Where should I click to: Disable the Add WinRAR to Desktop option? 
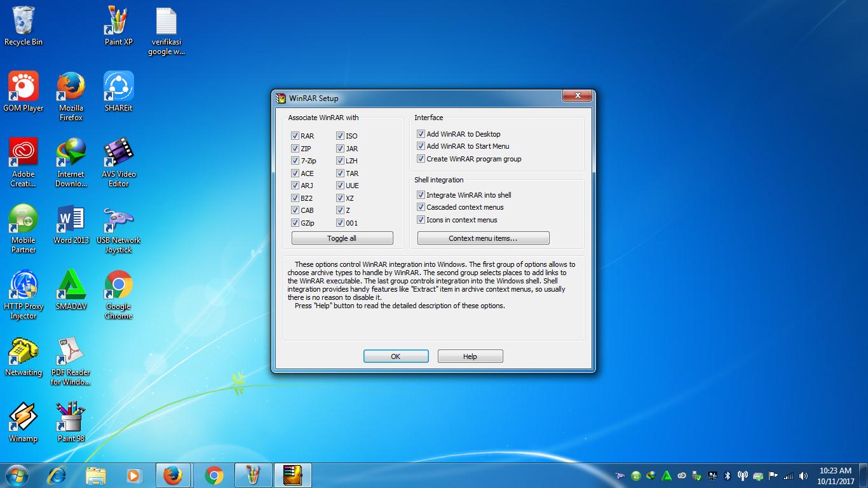(421, 133)
